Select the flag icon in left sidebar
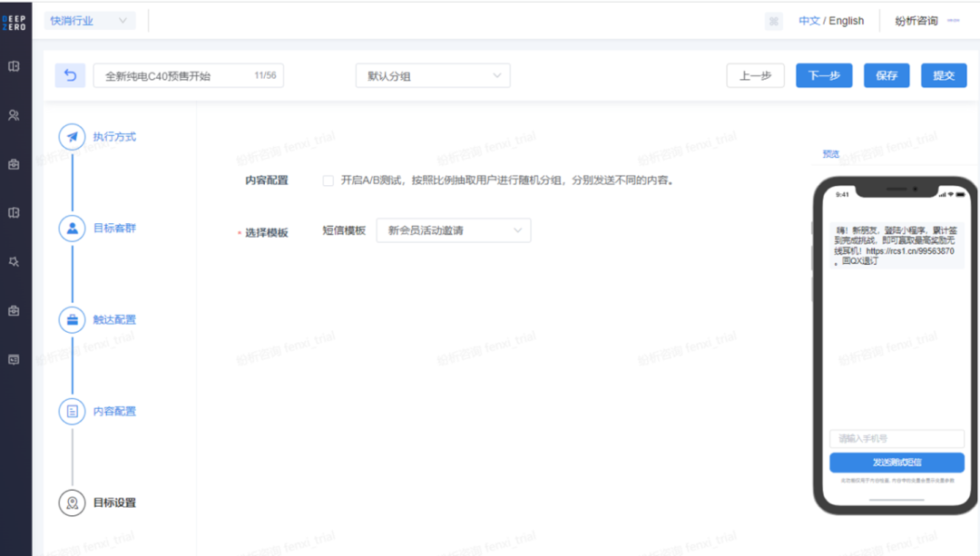980x556 pixels. point(14,261)
